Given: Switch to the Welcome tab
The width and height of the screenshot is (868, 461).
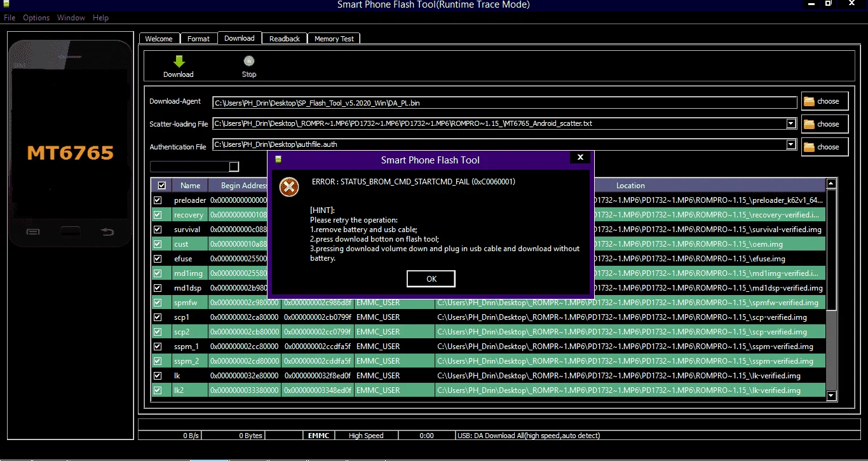Looking at the screenshot, I should coord(159,39).
